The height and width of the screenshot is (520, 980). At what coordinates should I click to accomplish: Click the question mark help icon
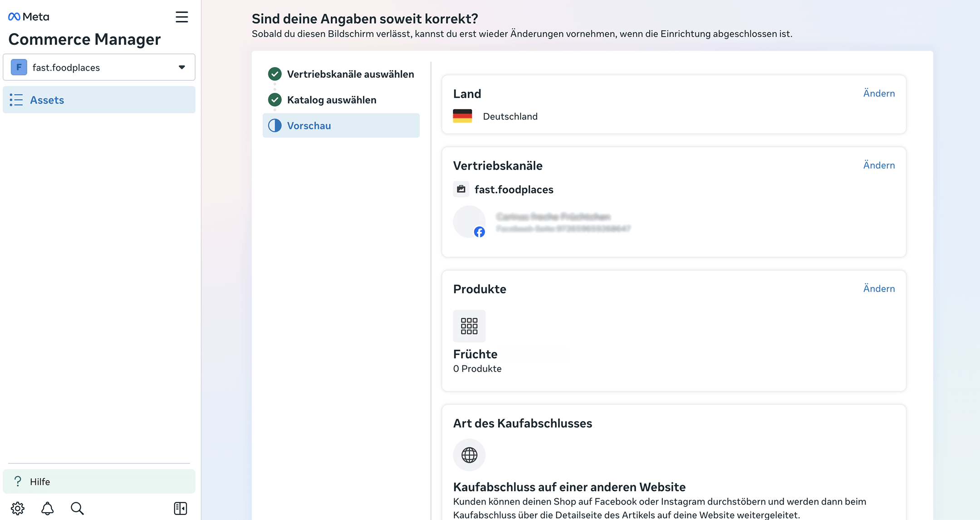(18, 481)
